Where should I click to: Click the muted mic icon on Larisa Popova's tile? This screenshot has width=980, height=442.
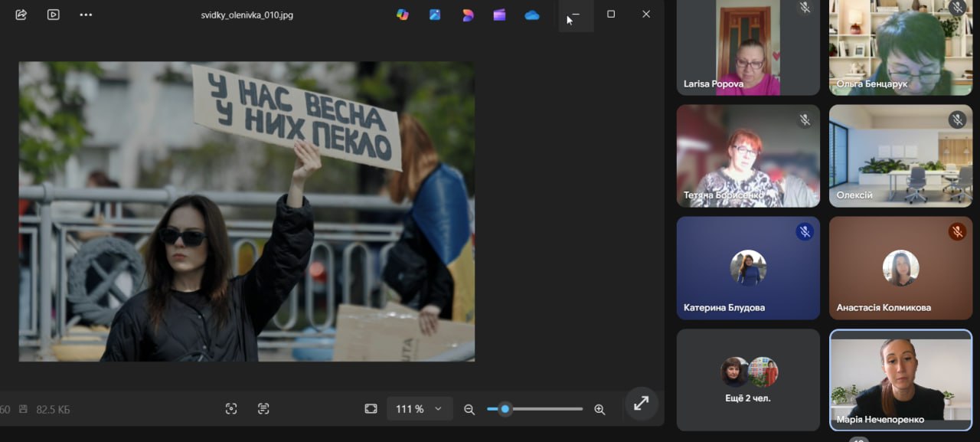tap(805, 8)
